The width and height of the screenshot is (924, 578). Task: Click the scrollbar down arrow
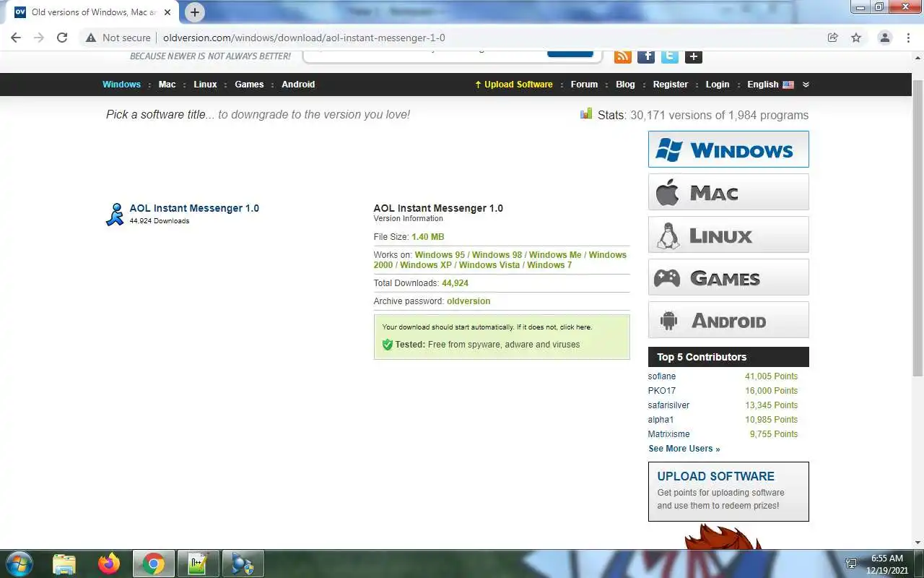(x=918, y=543)
